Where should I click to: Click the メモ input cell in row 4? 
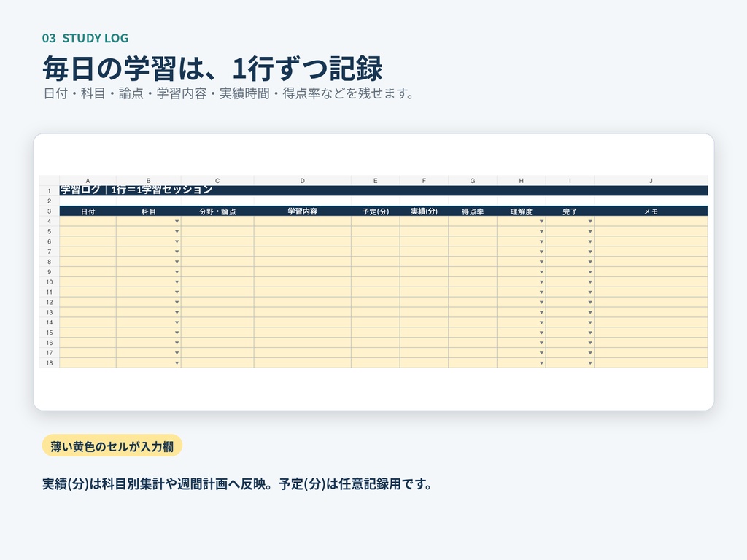coord(651,222)
